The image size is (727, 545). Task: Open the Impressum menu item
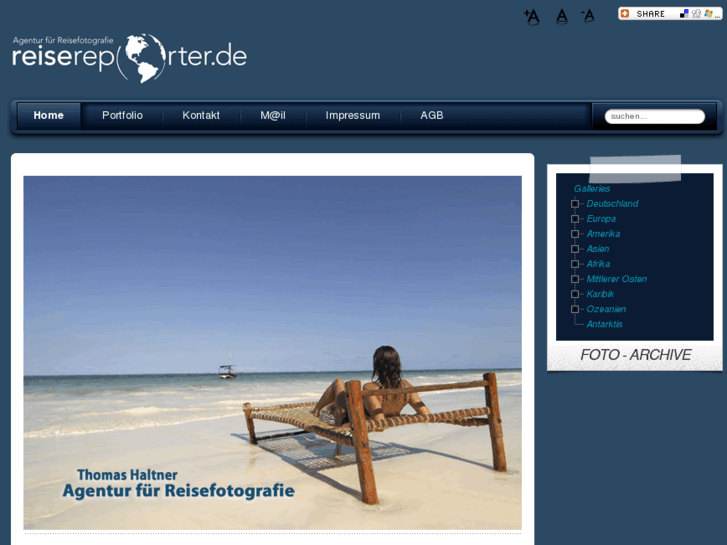click(353, 115)
